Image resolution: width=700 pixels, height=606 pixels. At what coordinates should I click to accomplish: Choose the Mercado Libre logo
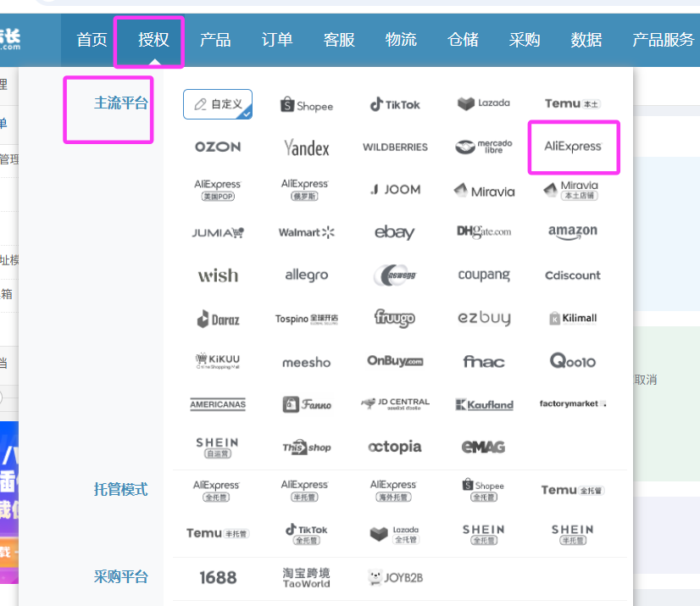pyautogui.click(x=483, y=147)
